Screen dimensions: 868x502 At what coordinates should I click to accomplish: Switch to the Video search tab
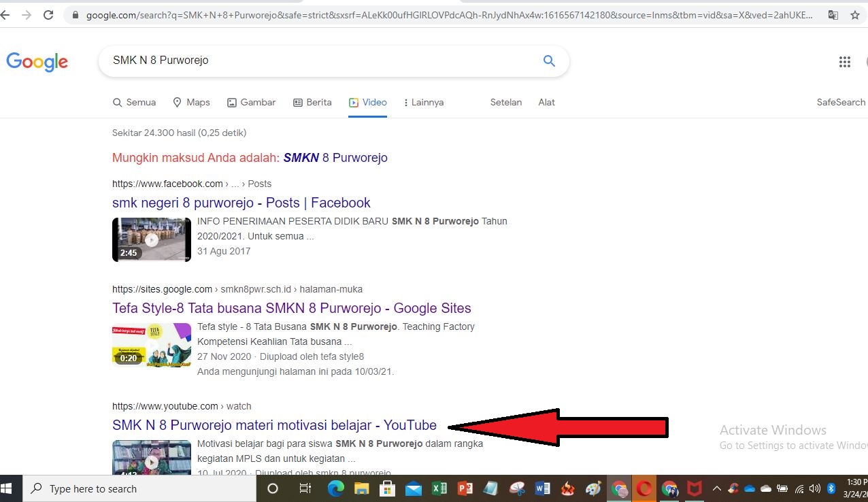click(x=368, y=102)
